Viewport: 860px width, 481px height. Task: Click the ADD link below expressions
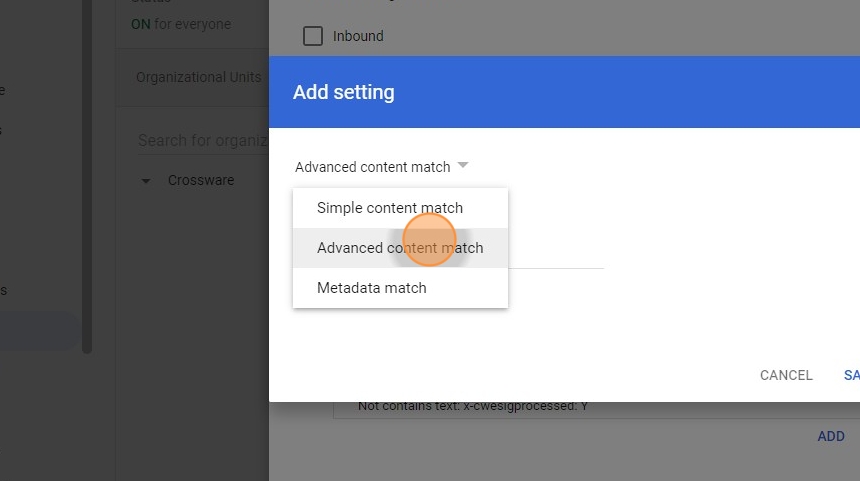click(831, 436)
